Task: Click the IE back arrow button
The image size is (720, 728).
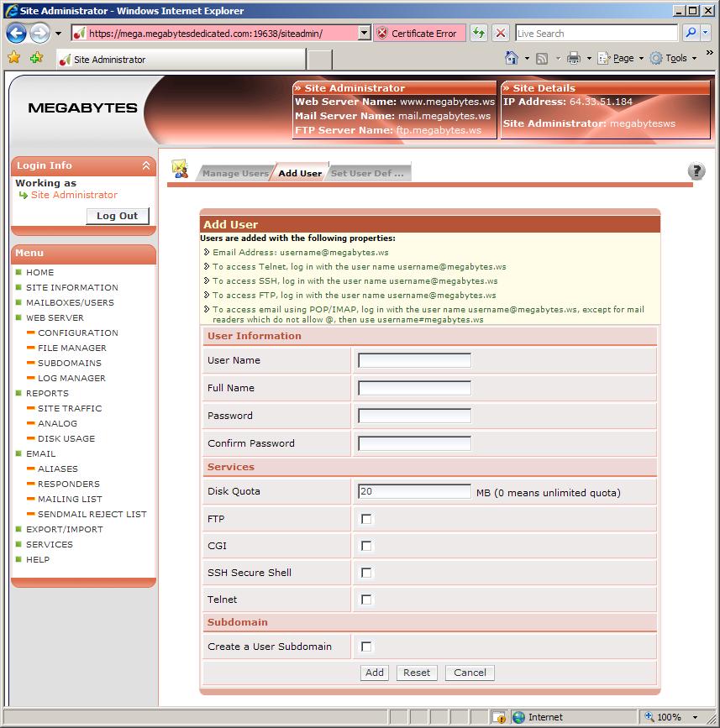Action: (x=17, y=34)
